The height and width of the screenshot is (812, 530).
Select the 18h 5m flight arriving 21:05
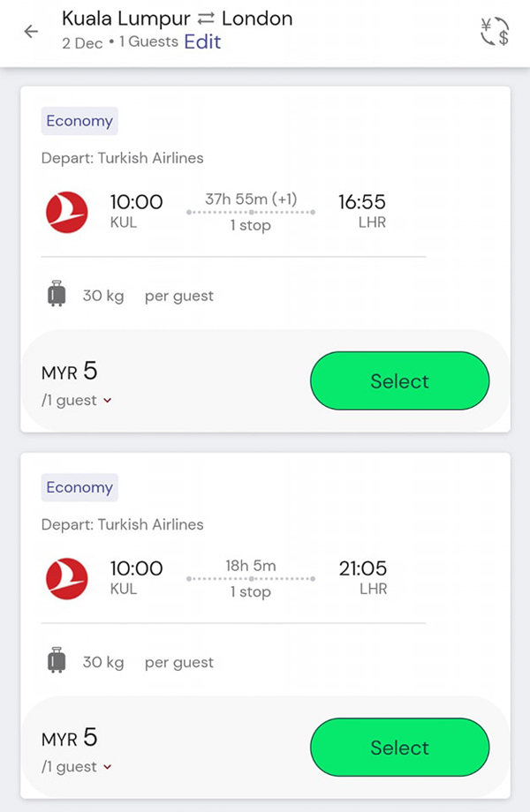399,748
